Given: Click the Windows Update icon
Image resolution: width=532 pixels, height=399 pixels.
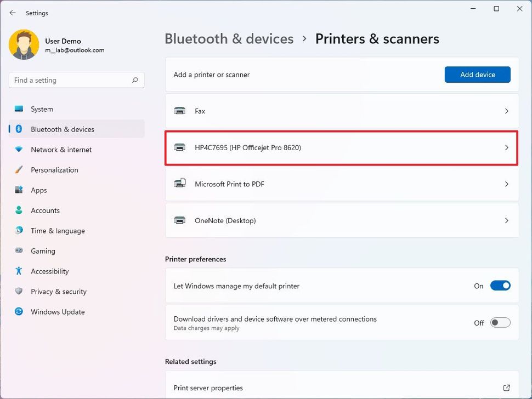Looking at the screenshot, I should click(19, 311).
